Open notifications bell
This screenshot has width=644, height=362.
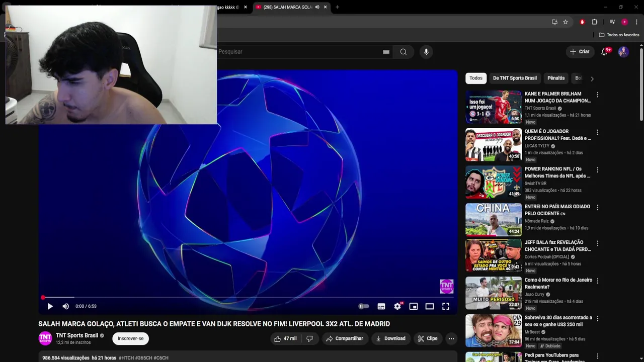coord(605,52)
